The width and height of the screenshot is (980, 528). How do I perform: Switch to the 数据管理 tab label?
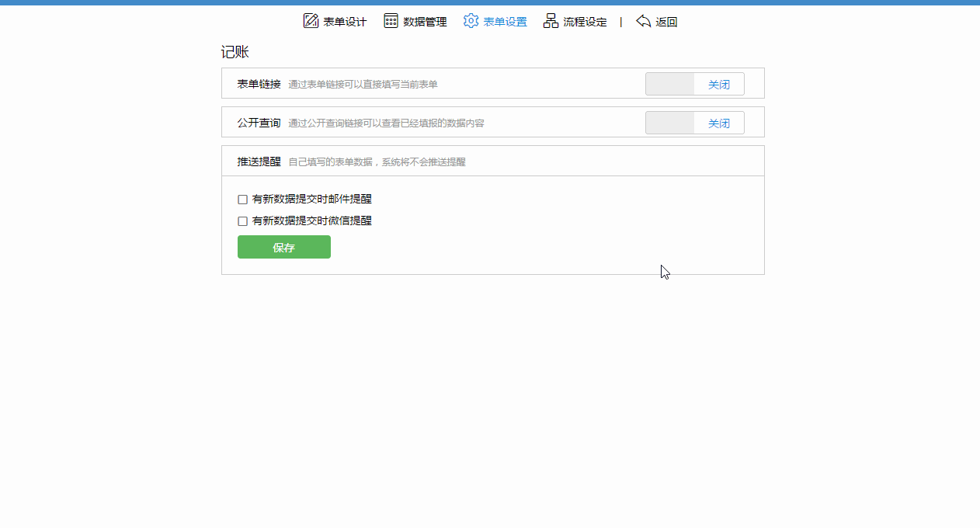[x=425, y=22]
